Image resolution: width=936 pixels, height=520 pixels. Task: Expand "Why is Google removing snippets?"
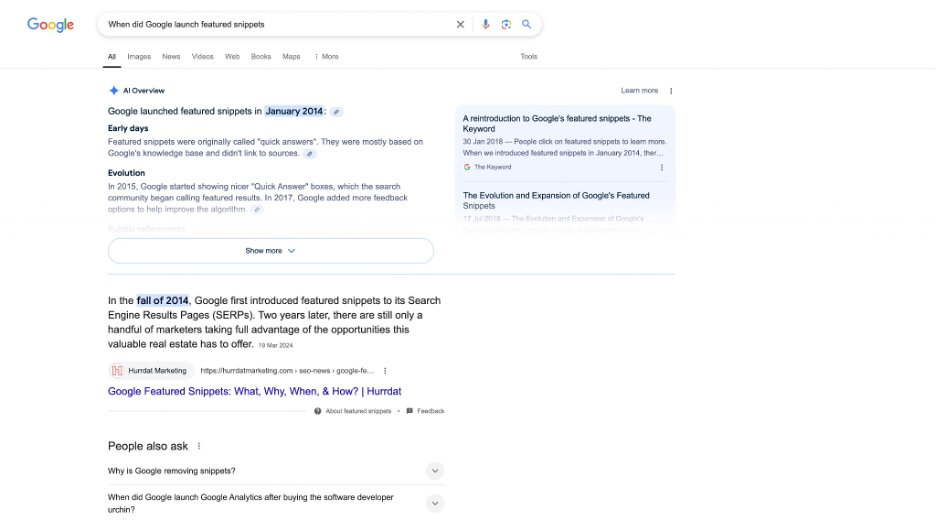(x=434, y=471)
